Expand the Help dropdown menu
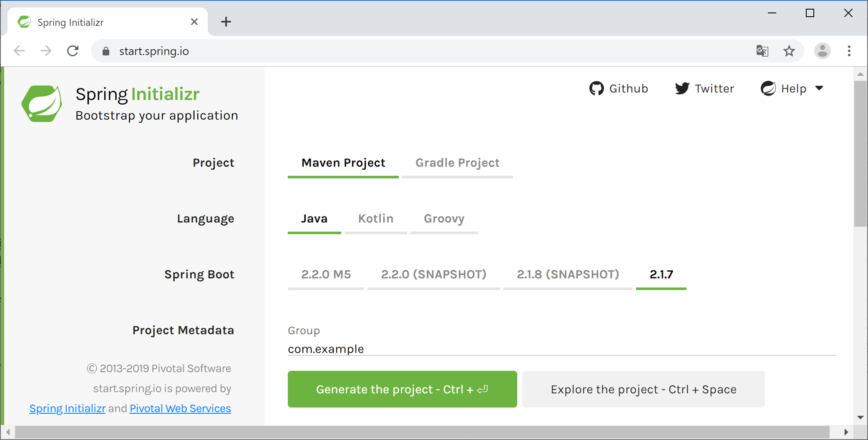 point(820,88)
